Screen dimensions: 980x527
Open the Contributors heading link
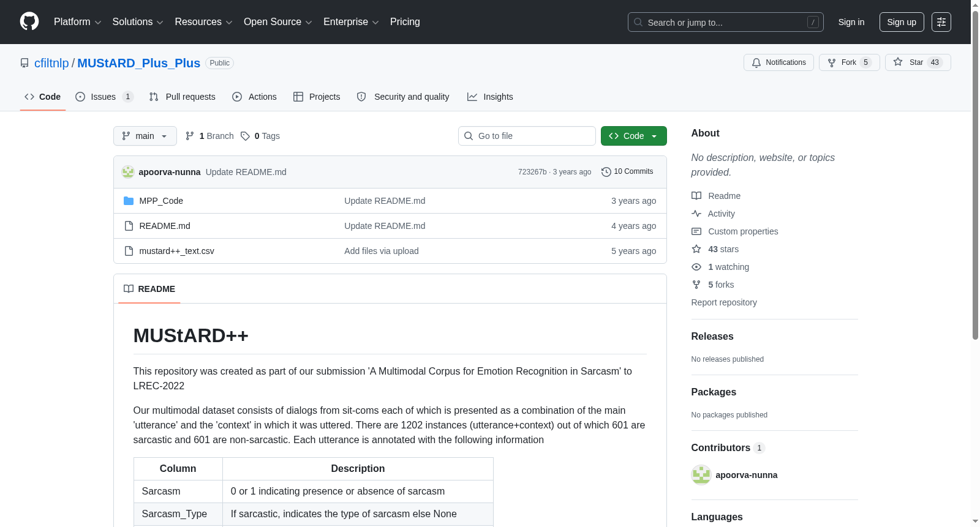[x=728, y=448]
